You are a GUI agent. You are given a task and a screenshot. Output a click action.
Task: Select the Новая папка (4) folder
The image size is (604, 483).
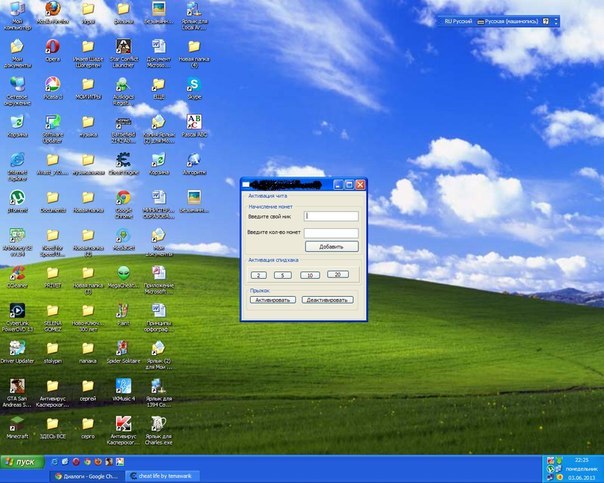(194, 54)
